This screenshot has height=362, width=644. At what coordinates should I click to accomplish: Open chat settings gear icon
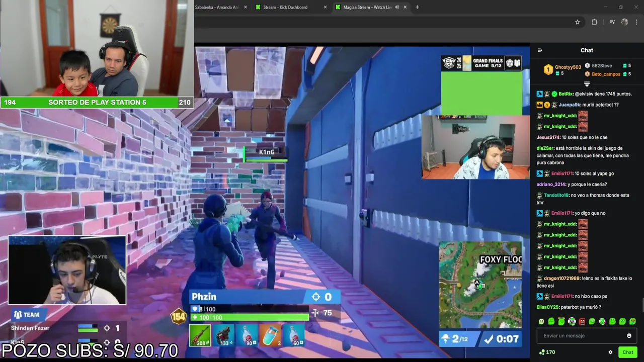(610, 352)
